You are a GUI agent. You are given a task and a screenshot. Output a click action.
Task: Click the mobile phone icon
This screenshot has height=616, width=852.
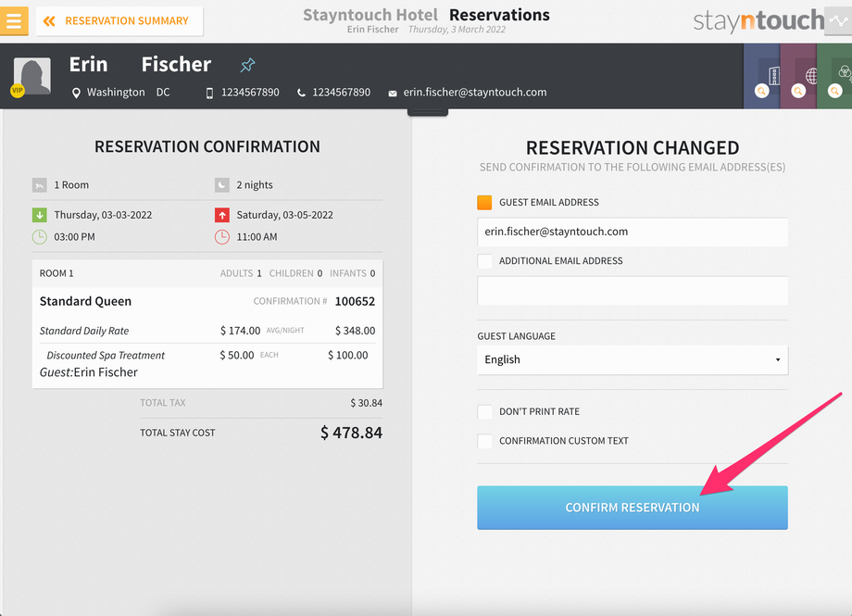click(209, 93)
